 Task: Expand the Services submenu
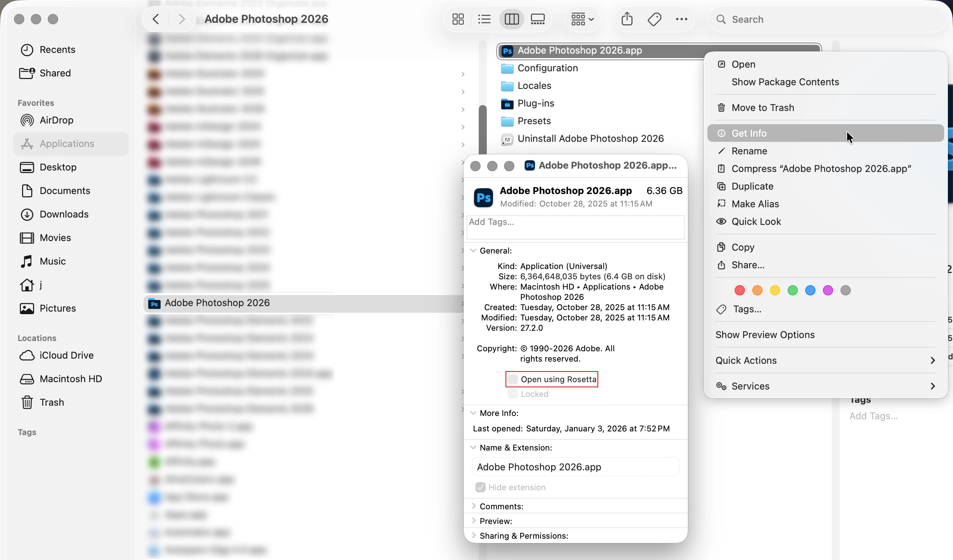click(825, 386)
